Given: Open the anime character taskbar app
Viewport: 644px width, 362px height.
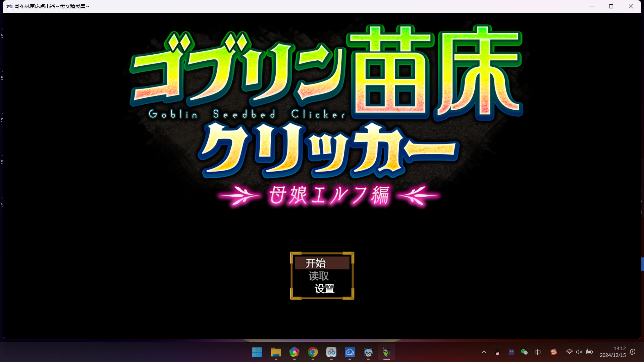Looking at the screenshot, I should pyautogui.click(x=368, y=352).
